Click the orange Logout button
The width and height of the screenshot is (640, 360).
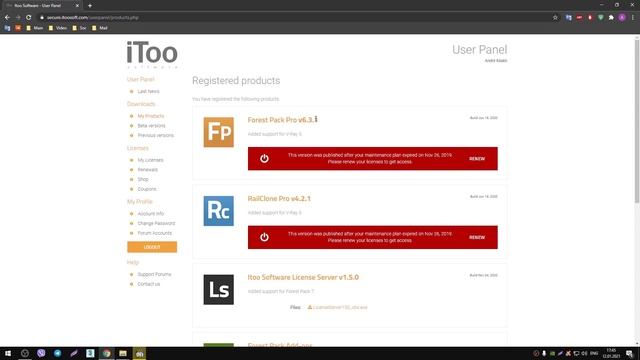point(152,247)
